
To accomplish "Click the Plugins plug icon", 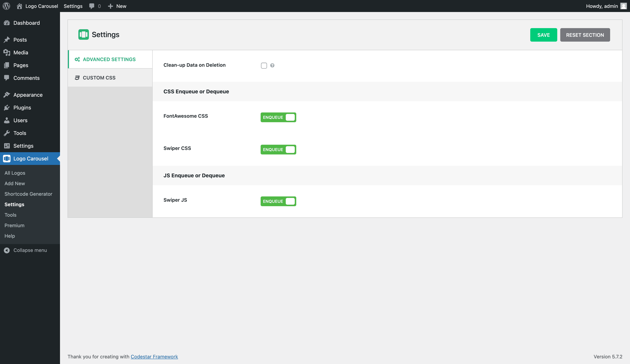I will 7,108.
